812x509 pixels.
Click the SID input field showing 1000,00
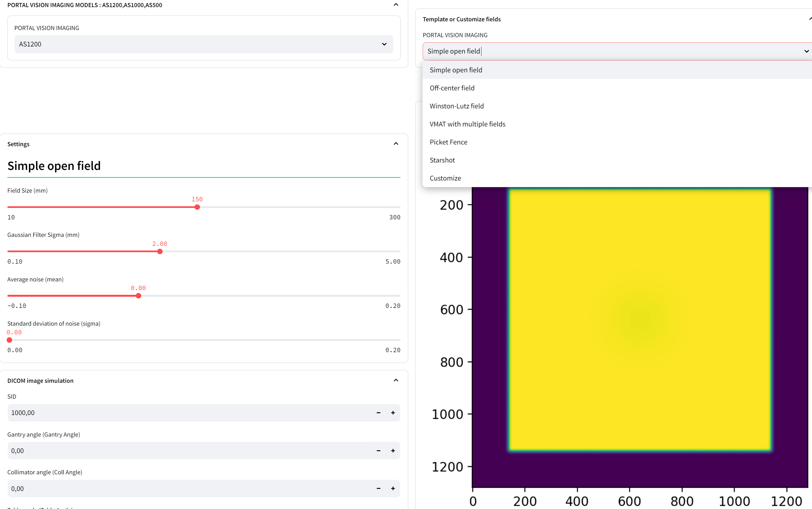pos(135,412)
